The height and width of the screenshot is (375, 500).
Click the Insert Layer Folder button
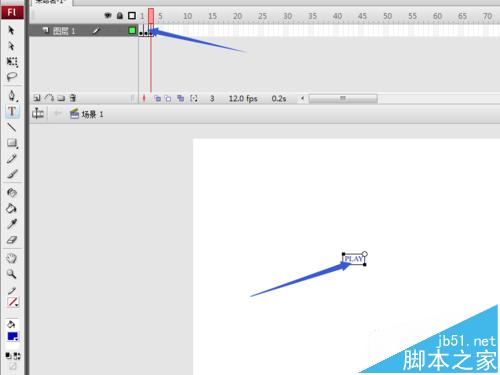[x=61, y=98]
